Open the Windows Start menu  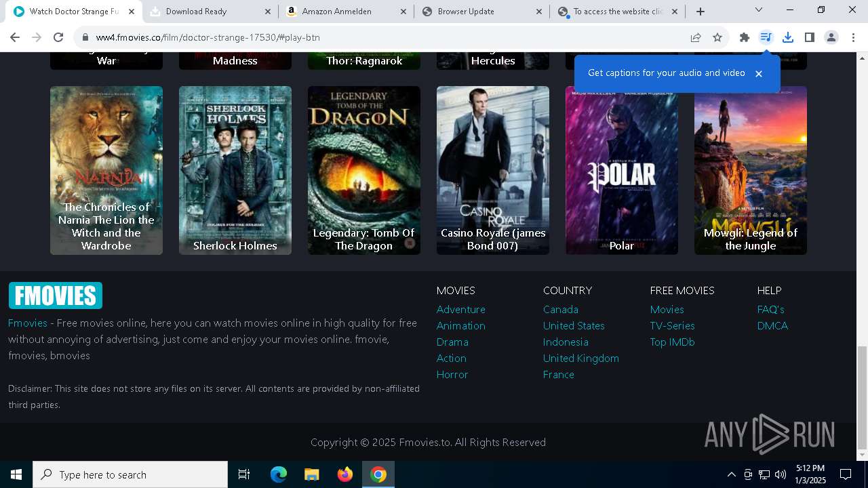point(16,474)
